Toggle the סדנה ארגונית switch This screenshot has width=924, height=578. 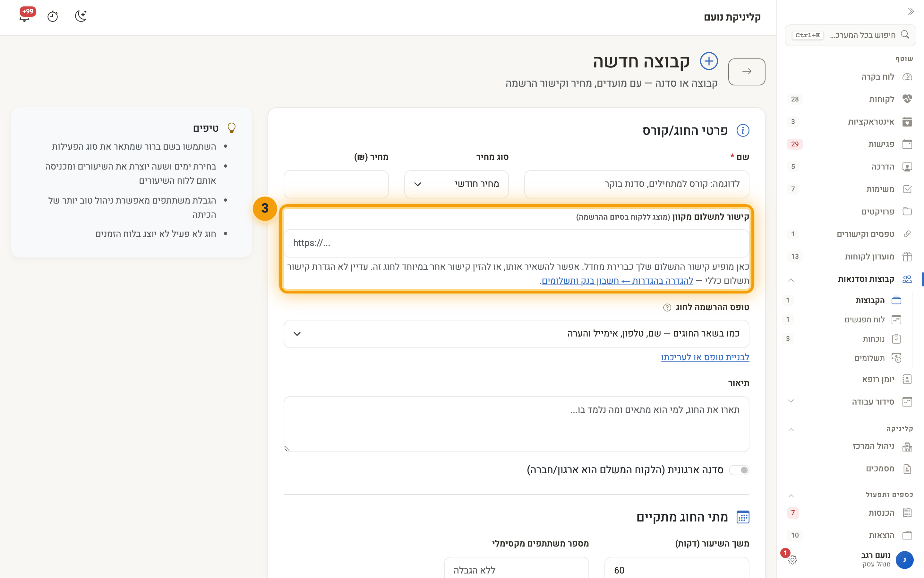coord(739,470)
